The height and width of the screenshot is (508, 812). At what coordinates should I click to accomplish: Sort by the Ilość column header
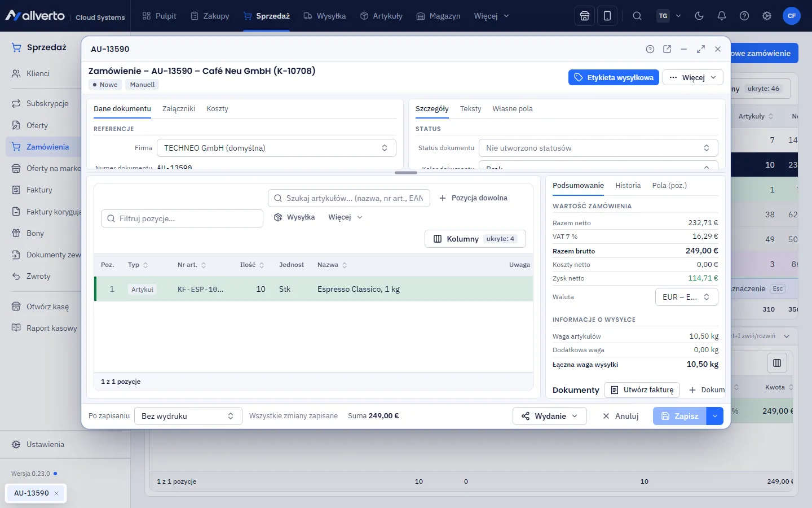(x=251, y=265)
